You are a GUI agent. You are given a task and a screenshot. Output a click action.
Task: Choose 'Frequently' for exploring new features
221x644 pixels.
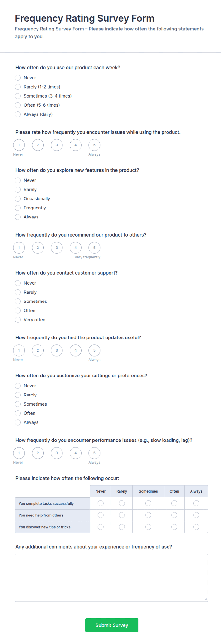[x=18, y=208]
